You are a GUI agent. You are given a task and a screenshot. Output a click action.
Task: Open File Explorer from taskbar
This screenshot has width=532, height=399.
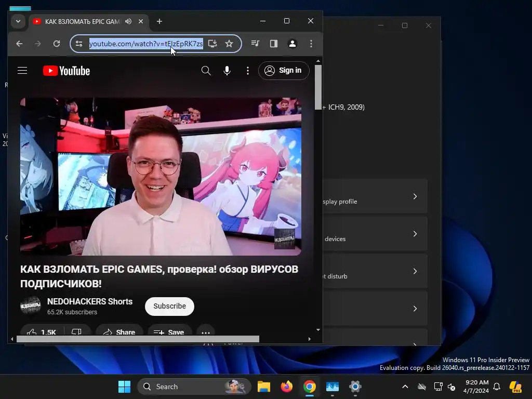coord(263,387)
